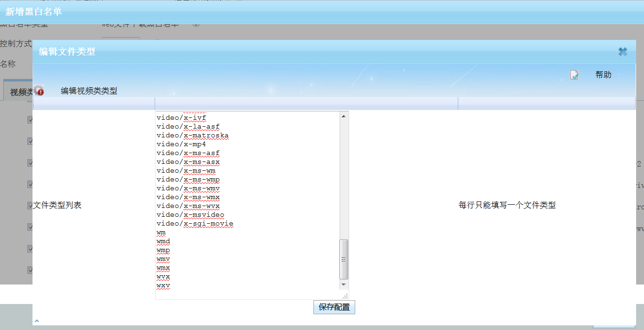Click the gear warning icon beside 编辑视频类类型

(x=39, y=91)
